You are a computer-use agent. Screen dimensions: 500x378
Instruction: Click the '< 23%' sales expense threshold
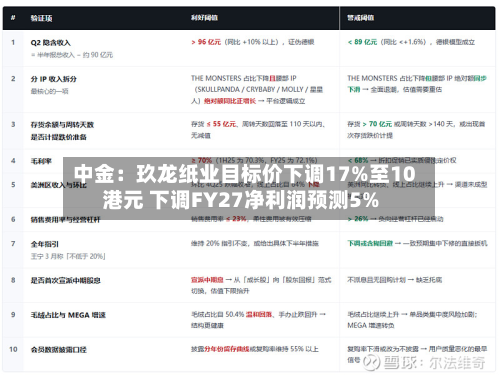coord(236,219)
